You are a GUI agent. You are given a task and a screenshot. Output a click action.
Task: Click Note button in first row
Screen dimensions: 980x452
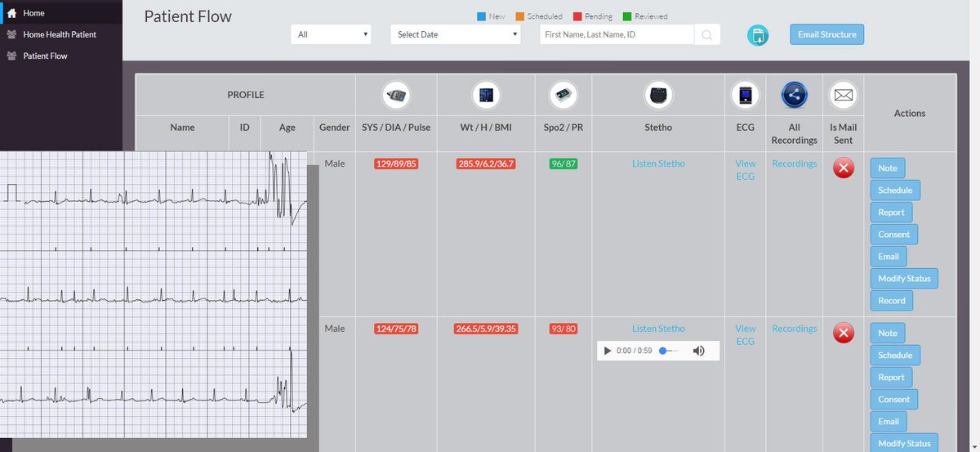(x=888, y=168)
